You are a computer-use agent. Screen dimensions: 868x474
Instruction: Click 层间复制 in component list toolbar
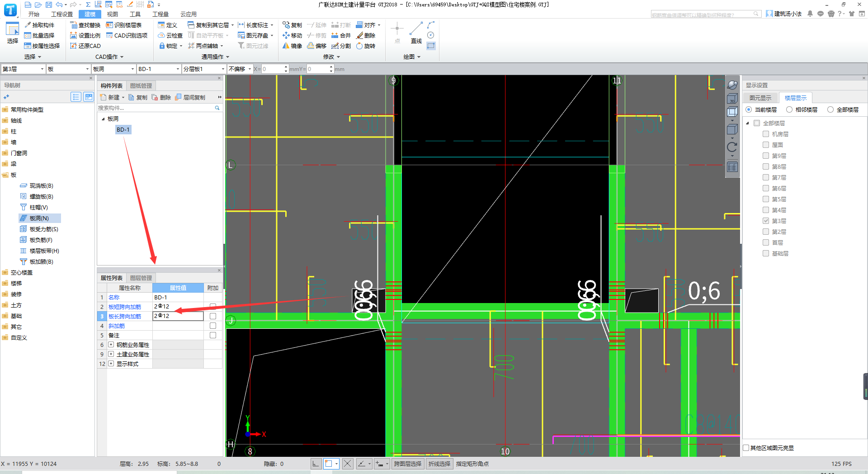pyautogui.click(x=190, y=97)
